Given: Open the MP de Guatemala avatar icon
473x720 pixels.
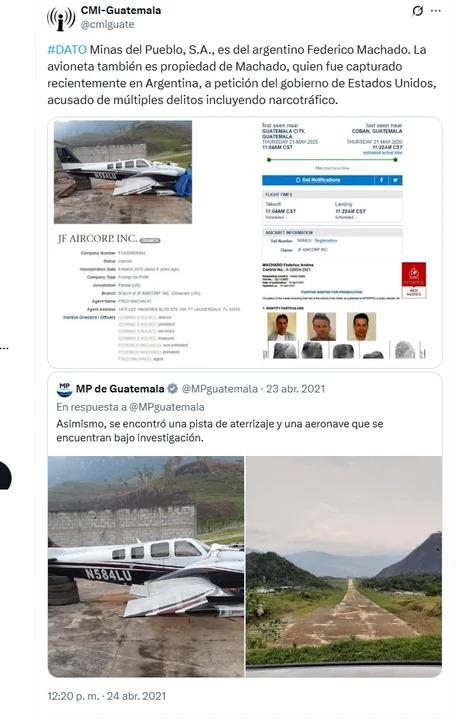Looking at the screenshot, I should pos(64,389).
